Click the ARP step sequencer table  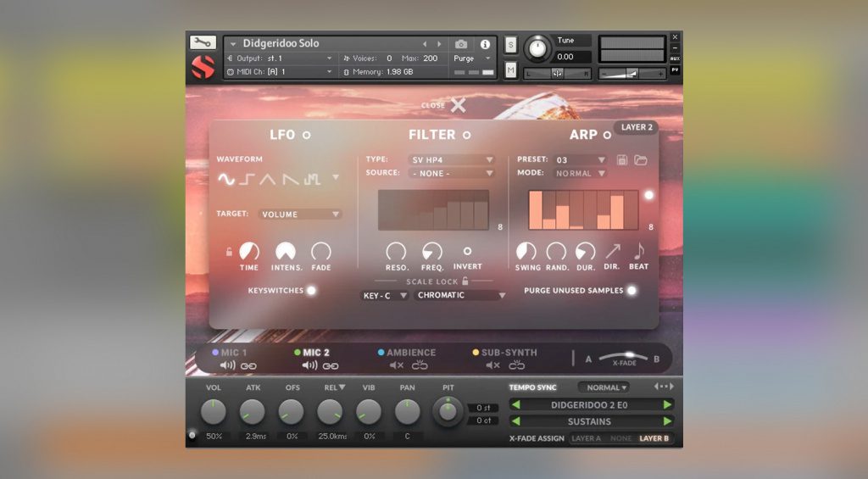click(583, 210)
